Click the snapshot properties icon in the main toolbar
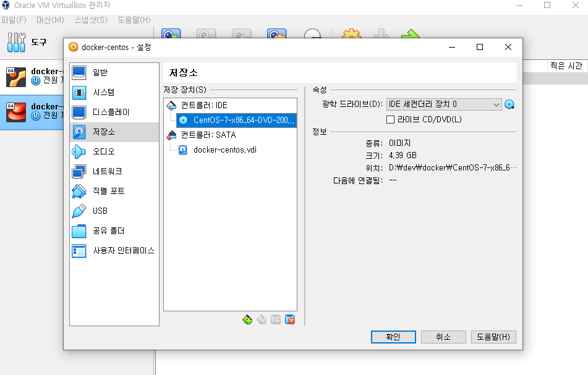588x375 pixels. click(277, 34)
